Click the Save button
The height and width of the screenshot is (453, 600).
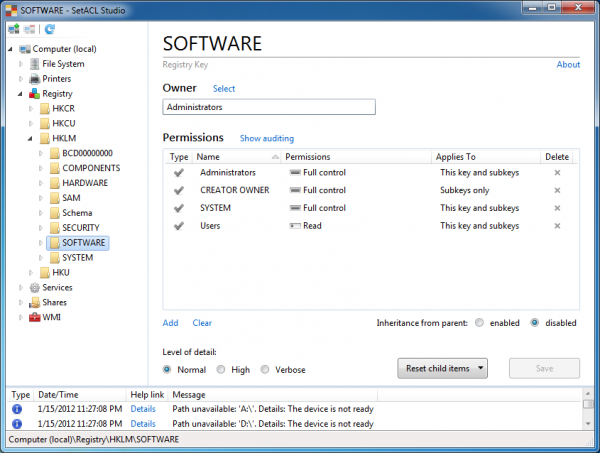tap(544, 368)
